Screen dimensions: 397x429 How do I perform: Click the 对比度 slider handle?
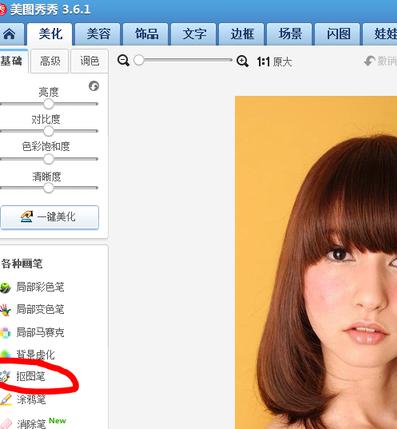pyautogui.click(x=48, y=131)
